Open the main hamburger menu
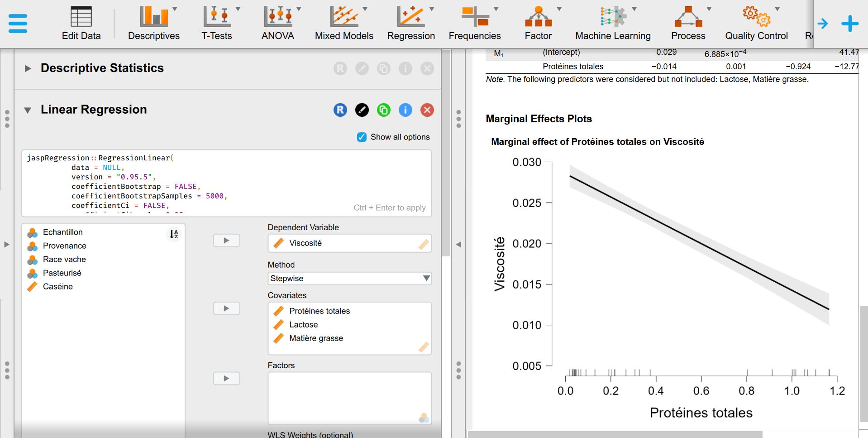 [18, 23]
